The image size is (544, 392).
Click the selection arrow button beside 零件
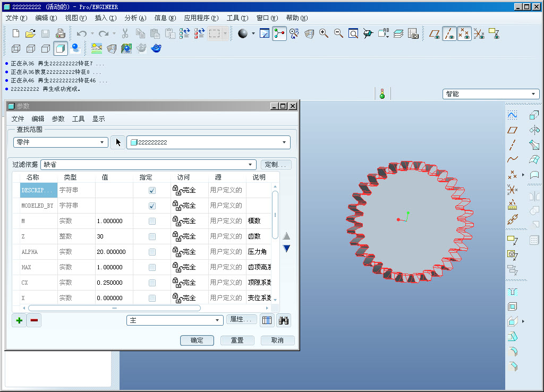pyautogui.click(x=118, y=142)
